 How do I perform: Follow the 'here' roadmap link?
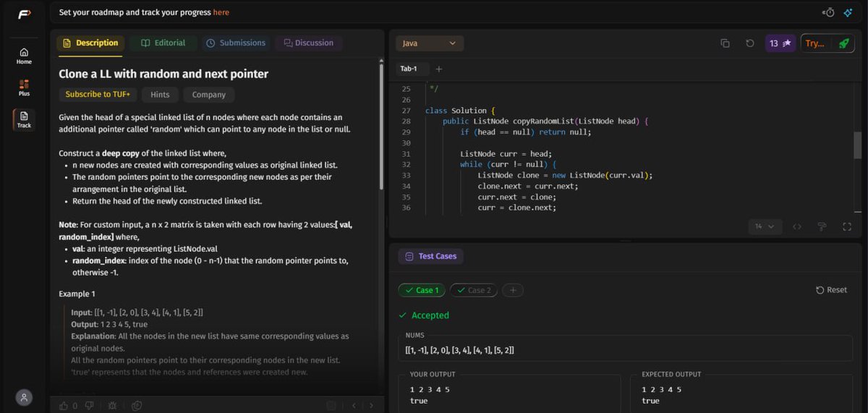coord(221,12)
